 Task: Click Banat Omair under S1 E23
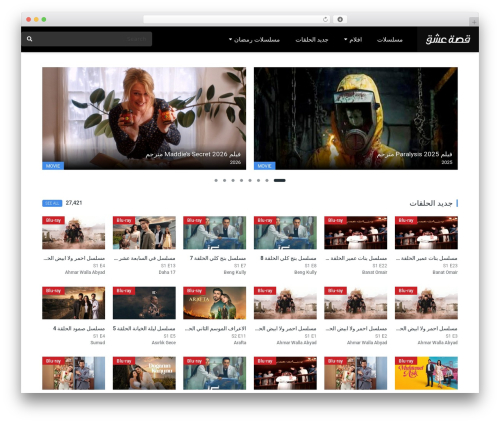[x=445, y=272]
